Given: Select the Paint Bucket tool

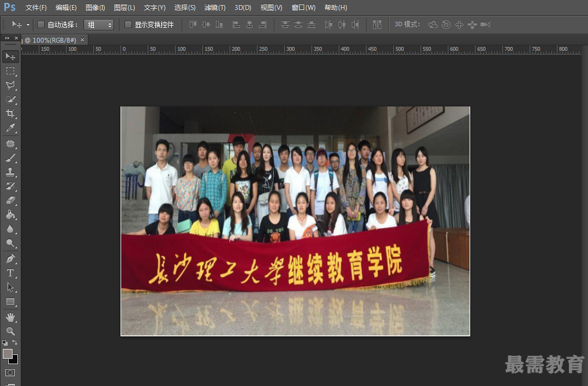Looking at the screenshot, I should pos(10,215).
